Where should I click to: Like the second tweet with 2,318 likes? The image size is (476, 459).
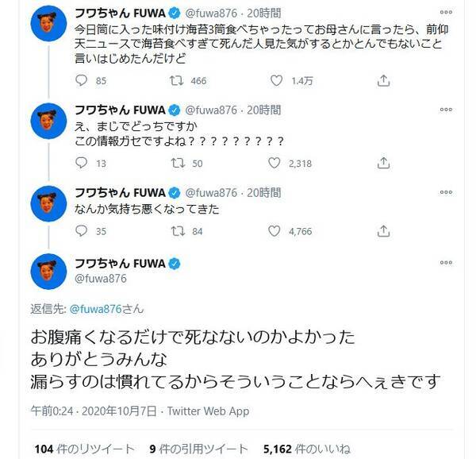276,163
